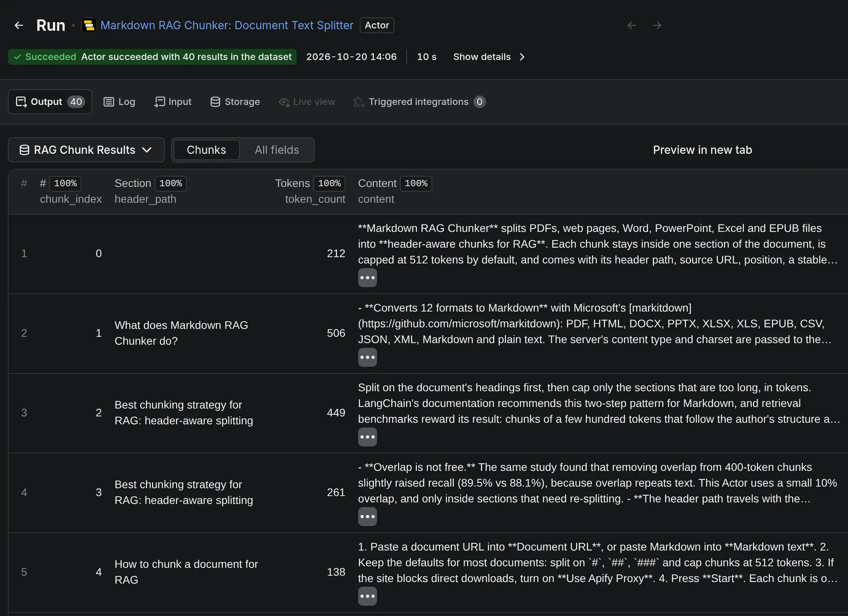Open the Live view tab
The height and width of the screenshot is (616, 848).
pos(307,102)
